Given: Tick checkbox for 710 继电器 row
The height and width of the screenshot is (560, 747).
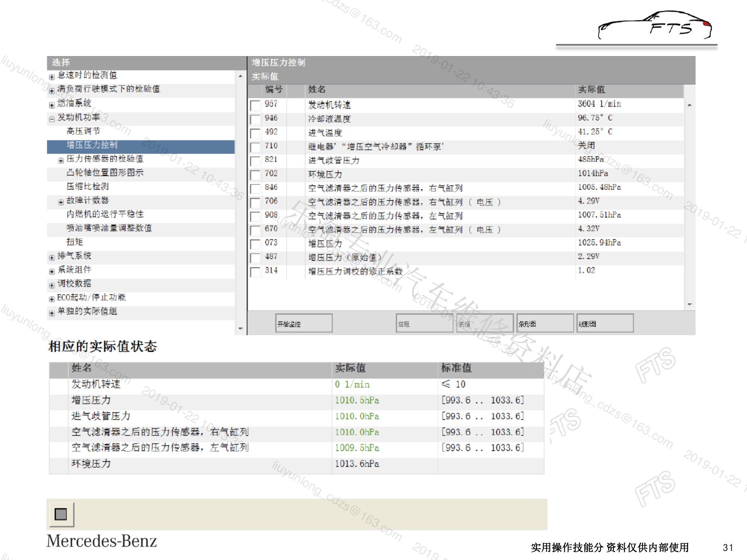Looking at the screenshot, I should [255, 147].
